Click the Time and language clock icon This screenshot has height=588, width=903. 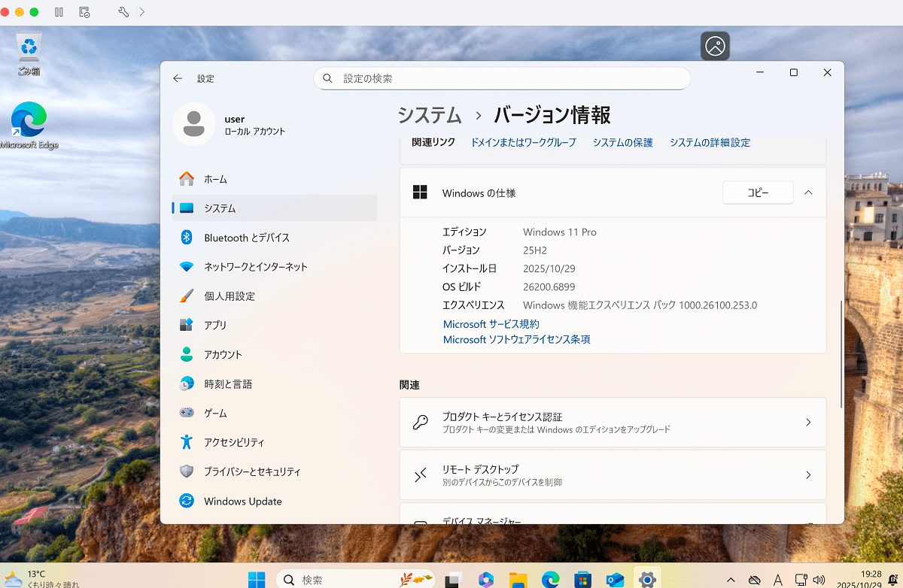tap(187, 383)
